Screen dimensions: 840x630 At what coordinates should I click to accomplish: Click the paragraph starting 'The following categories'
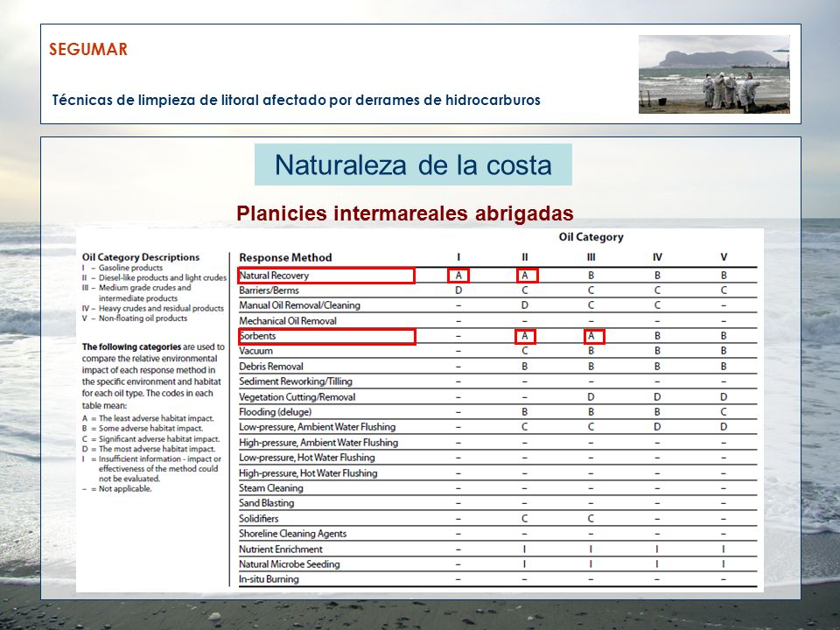coord(153,376)
